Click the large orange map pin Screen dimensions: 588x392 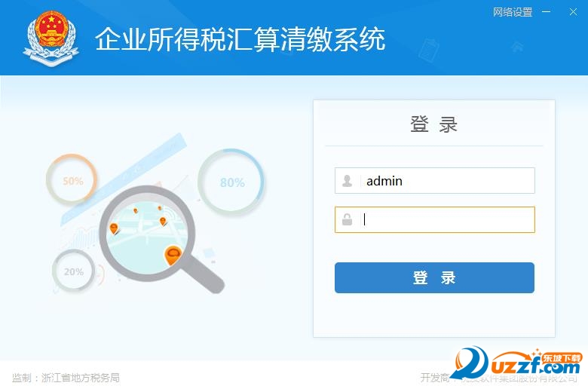click(x=173, y=256)
